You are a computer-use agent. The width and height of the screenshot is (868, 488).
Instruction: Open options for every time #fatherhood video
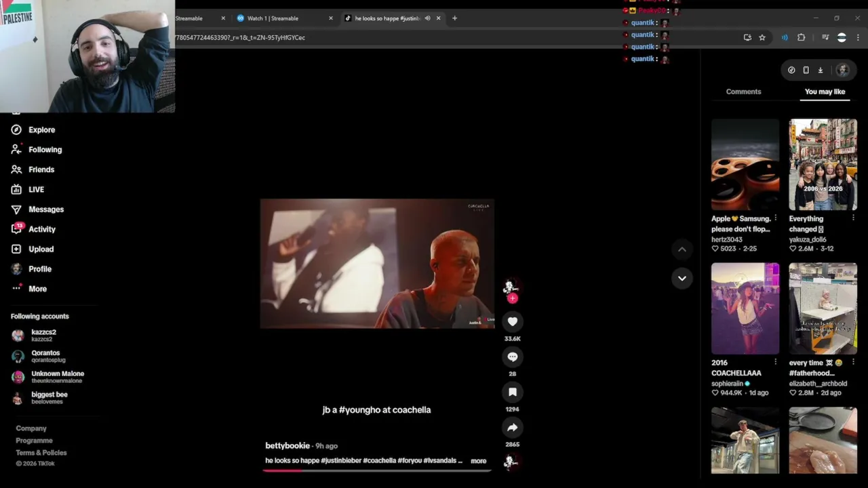click(853, 362)
